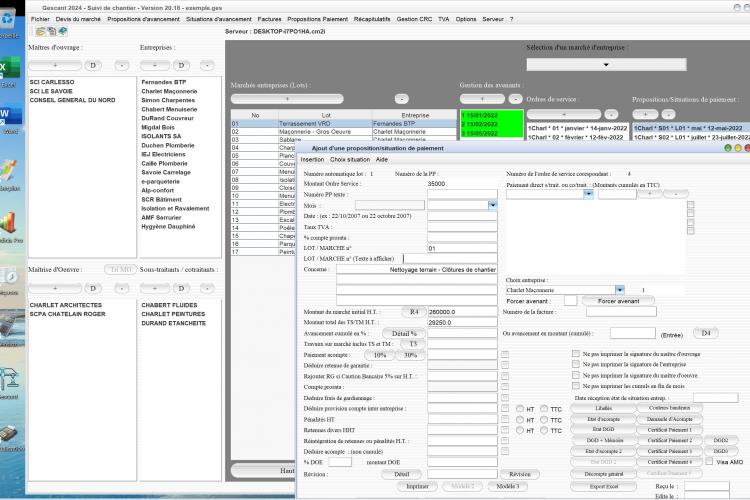
Task: Expand the Mois dropdown arrow
Action: pos(492,205)
